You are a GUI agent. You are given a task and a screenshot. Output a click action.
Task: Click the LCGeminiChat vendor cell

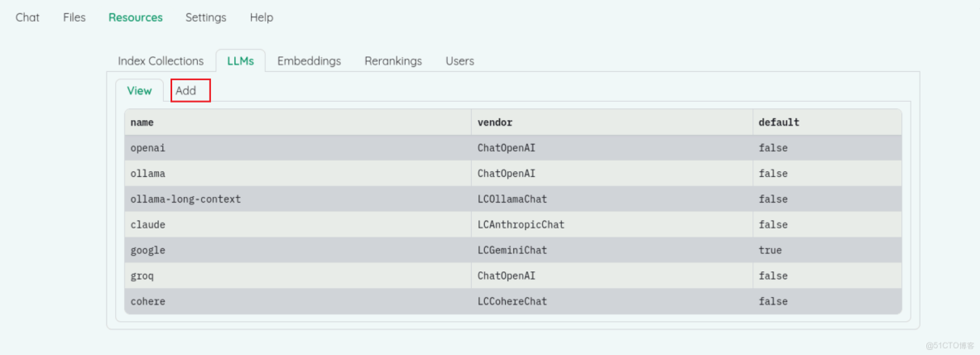(612, 250)
